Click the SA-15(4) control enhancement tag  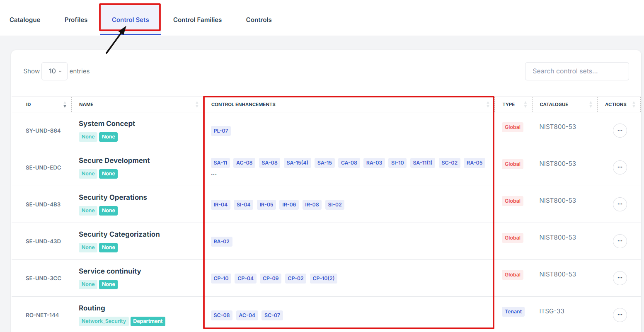pyautogui.click(x=297, y=163)
